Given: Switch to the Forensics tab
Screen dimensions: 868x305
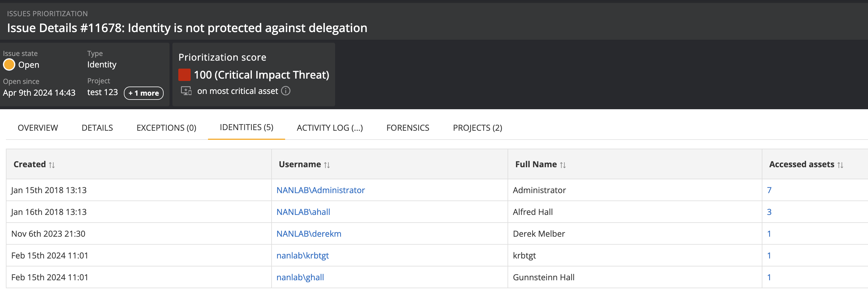Looking at the screenshot, I should tap(408, 128).
